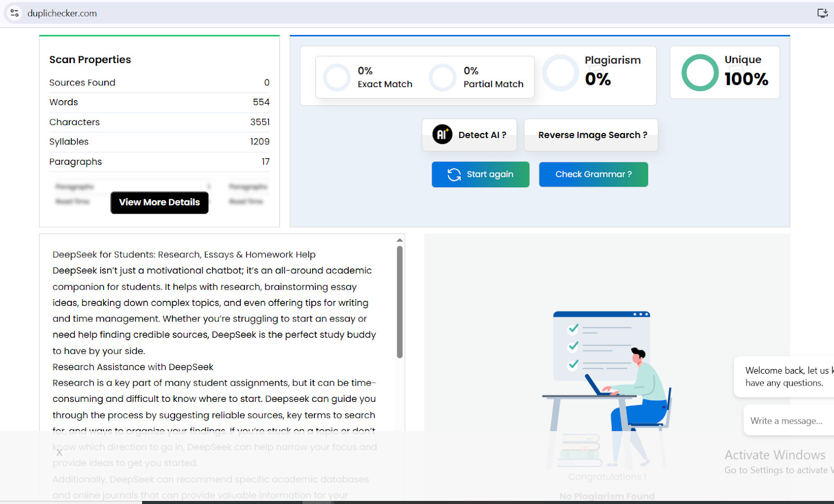Click the Sources Found row label
This screenshot has height=504, width=834.
tap(82, 82)
